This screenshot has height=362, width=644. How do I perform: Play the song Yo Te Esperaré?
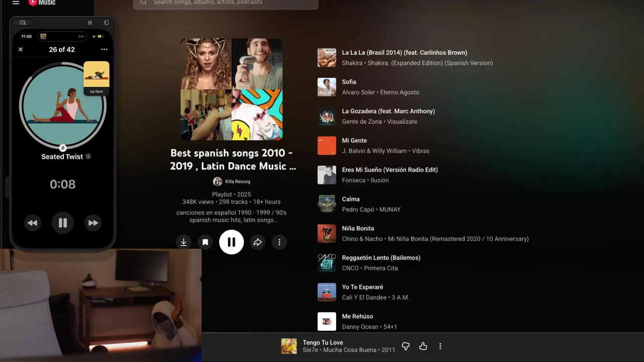(x=363, y=287)
